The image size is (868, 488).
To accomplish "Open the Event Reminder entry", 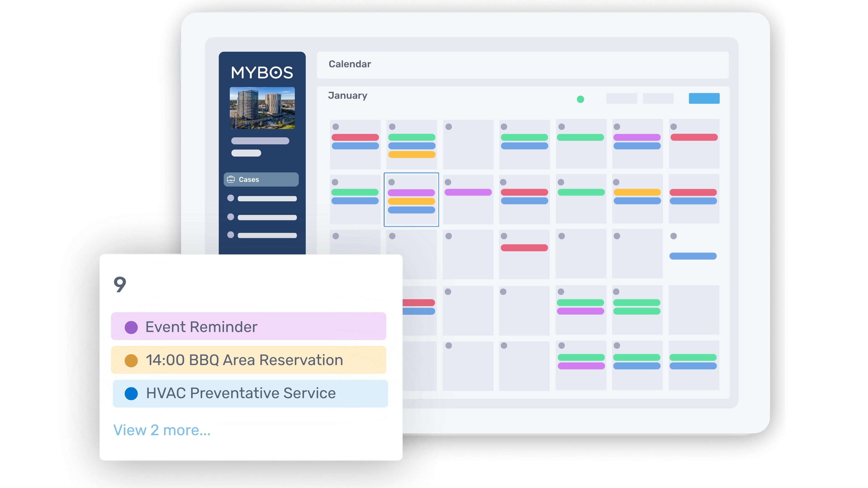I will pos(249,326).
